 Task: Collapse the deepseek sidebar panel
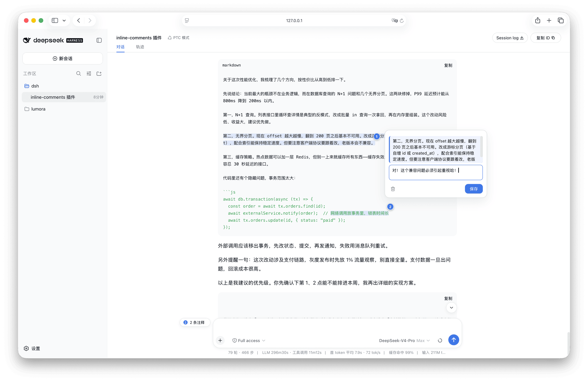tap(99, 40)
